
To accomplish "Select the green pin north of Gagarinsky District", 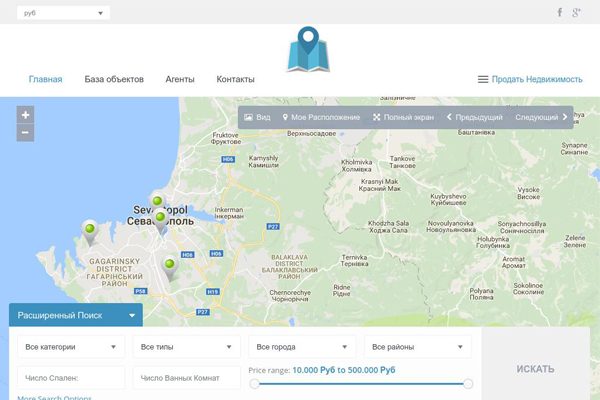I will [x=90, y=232].
